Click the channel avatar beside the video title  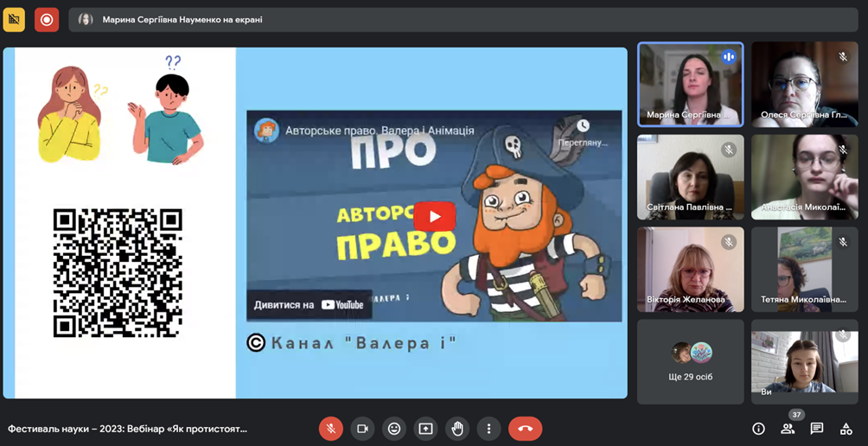pos(266,131)
